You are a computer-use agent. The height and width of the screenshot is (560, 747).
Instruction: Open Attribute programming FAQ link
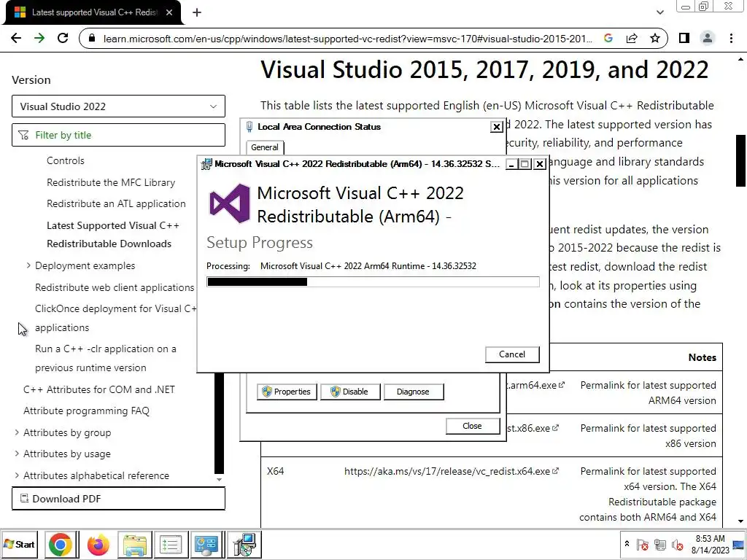(86, 411)
